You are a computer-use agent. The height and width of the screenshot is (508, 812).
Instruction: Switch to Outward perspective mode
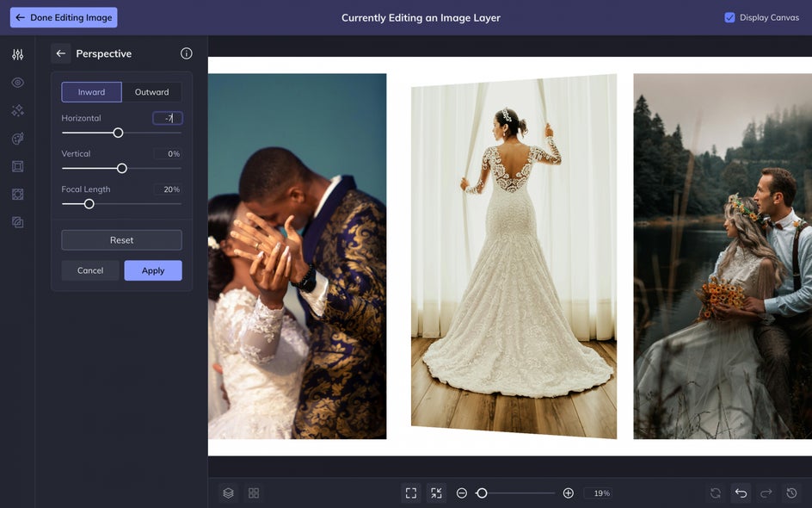click(x=151, y=92)
